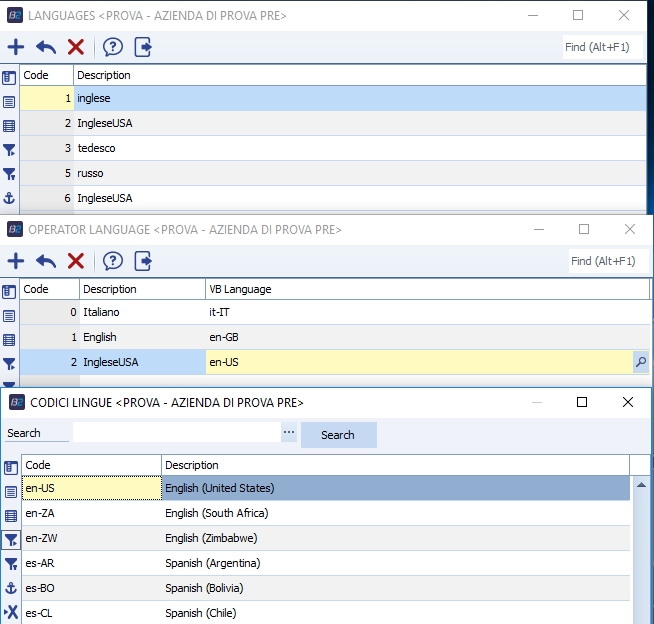Click into the Codici Lingue Search text field
The image size is (654, 624).
(x=176, y=434)
